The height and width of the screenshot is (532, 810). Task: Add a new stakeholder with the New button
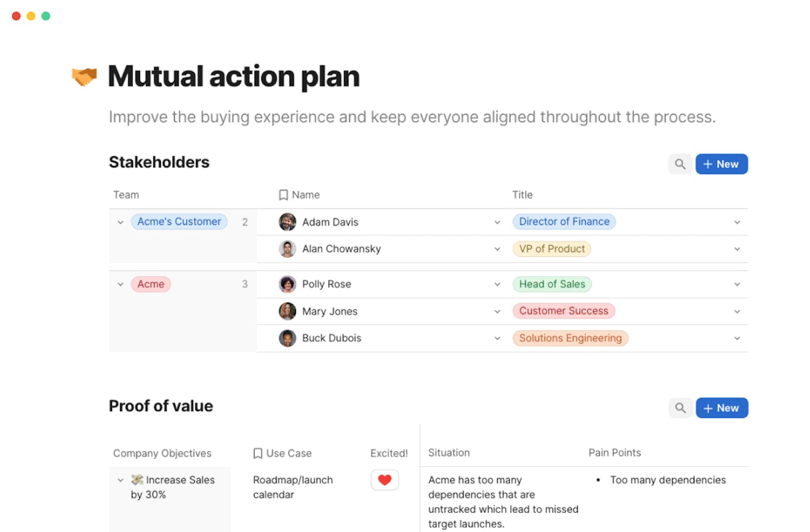coord(721,164)
